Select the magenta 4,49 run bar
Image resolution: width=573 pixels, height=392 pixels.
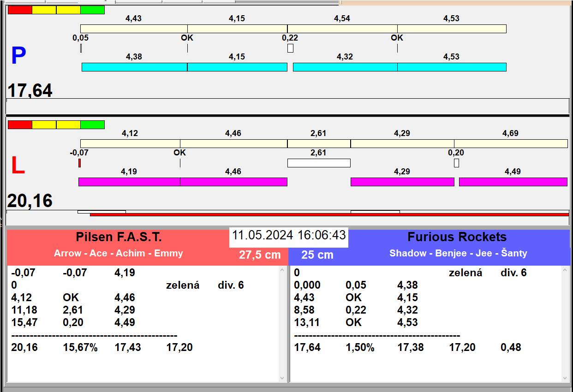[513, 182]
